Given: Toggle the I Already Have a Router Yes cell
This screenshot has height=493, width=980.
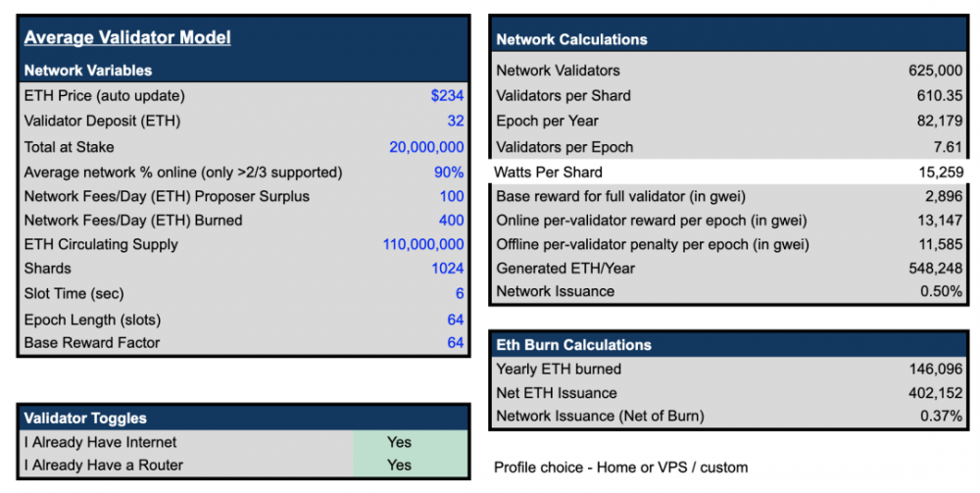Looking at the screenshot, I should 399,466.
